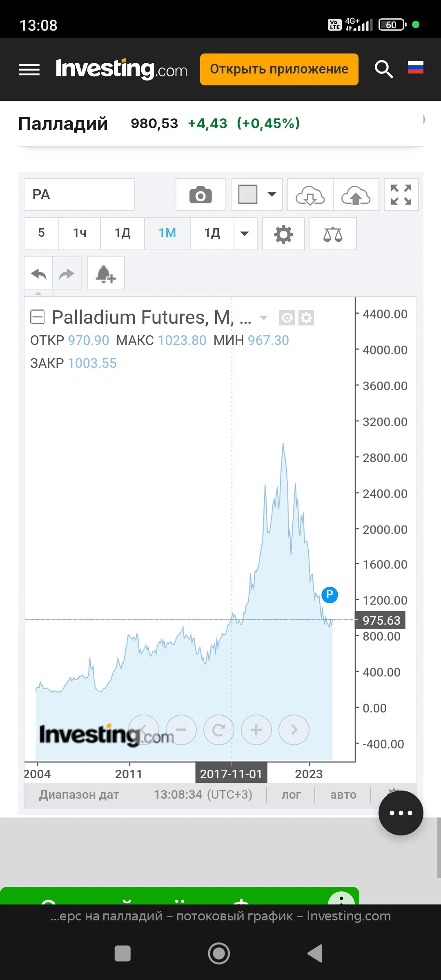Open site search magnifier icon

[x=384, y=69]
